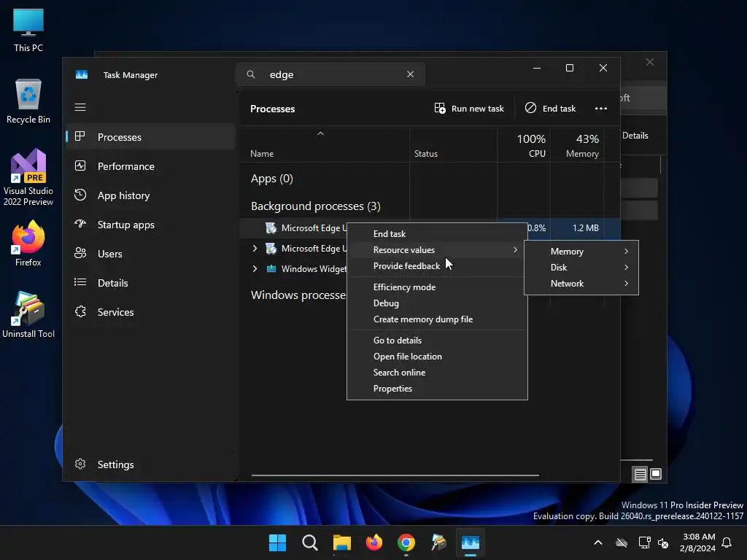
Task: Choose Create memory dump file
Action: click(437, 319)
